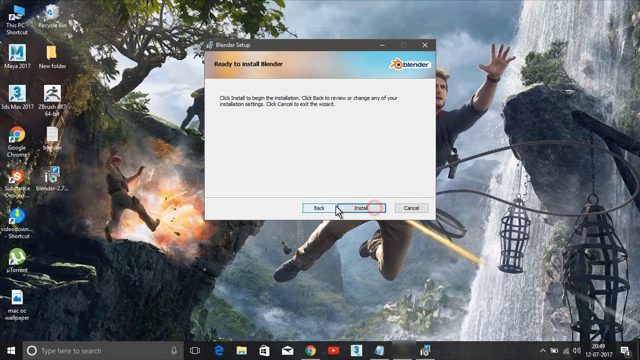This screenshot has height=360, width=640.
Task: Open This PC Shortcut desktop icon
Action: [17, 20]
